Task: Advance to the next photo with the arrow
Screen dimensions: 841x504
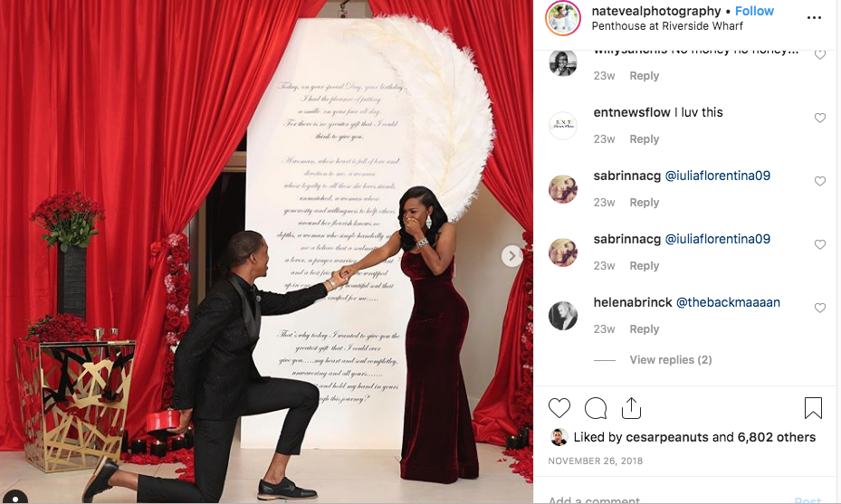Action: [511, 256]
